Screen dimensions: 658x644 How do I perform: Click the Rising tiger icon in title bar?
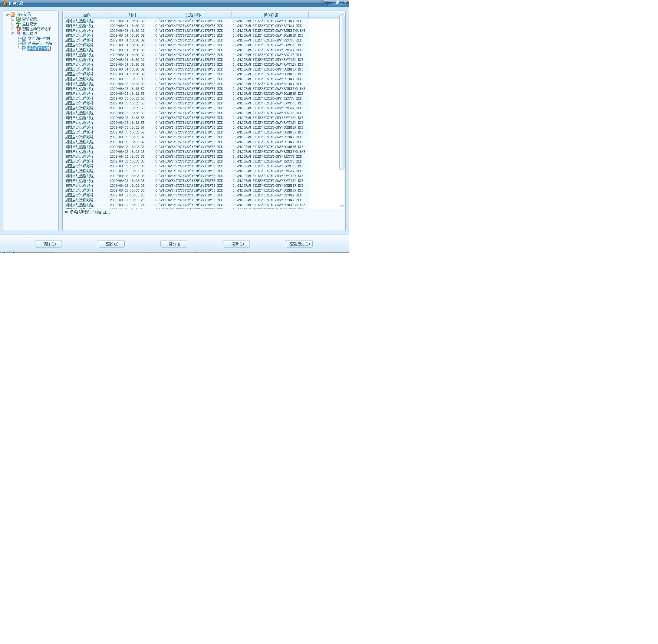pyautogui.click(x=5, y=3)
